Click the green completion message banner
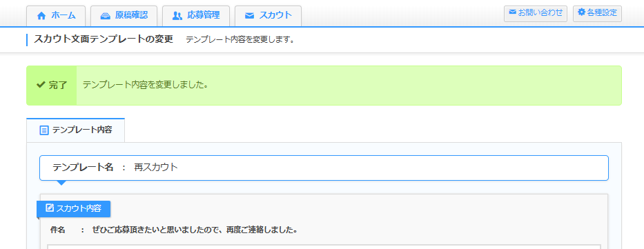Image resolution: width=644 pixels, height=249 pixels. click(x=324, y=86)
